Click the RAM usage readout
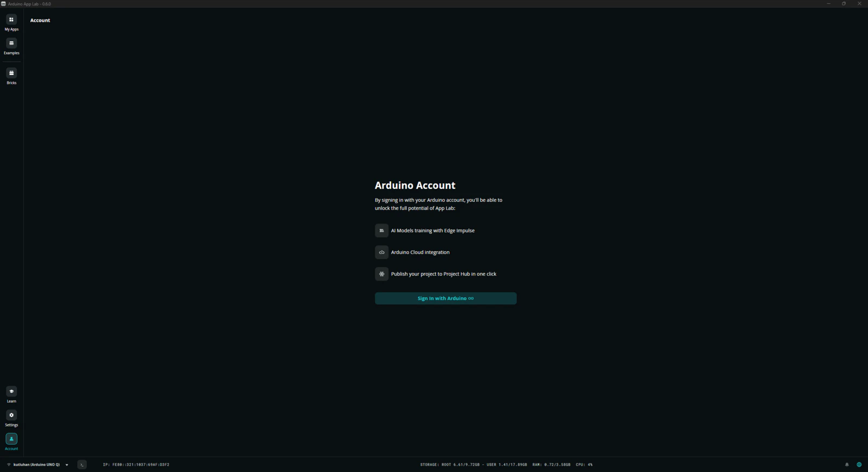868x472 pixels. (551, 464)
